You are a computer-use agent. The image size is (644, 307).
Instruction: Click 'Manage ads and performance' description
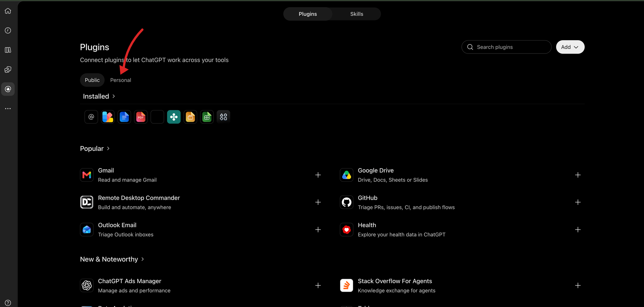coord(134,291)
